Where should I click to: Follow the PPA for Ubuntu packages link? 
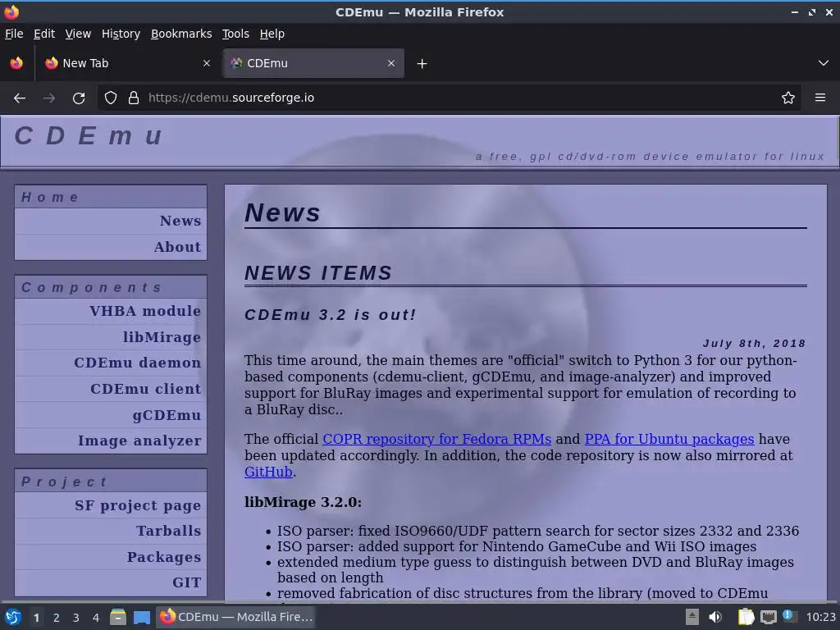pos(669,440)
